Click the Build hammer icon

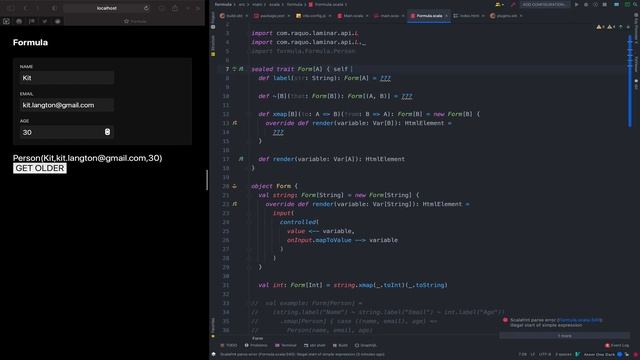pyautogui.click(x=513, y=4)
